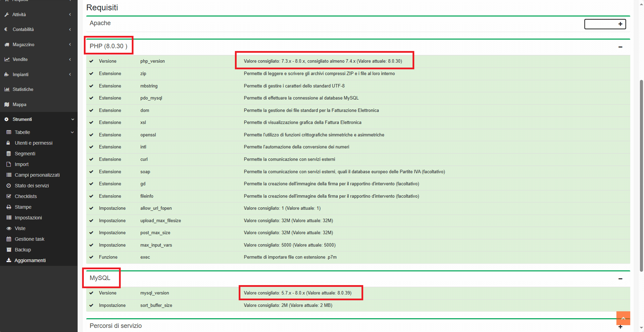Click the Vendite chart icon
This screenshot has height=332, width=644.
7,60
